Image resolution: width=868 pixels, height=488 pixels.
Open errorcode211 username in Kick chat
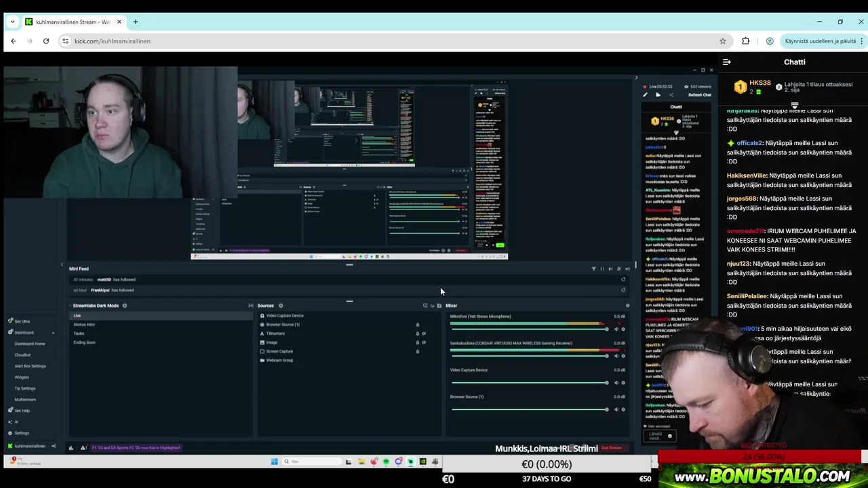tap(745, 231)
